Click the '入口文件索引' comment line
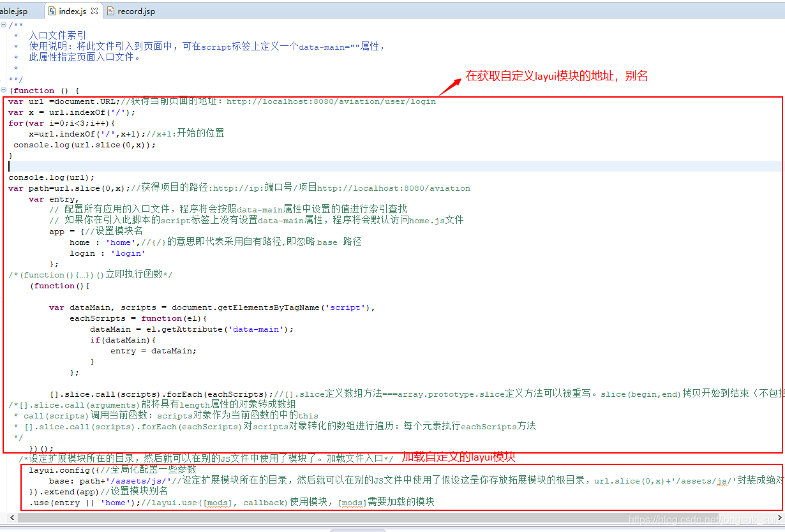Viewport: 785px width, 532px height. 58,36
